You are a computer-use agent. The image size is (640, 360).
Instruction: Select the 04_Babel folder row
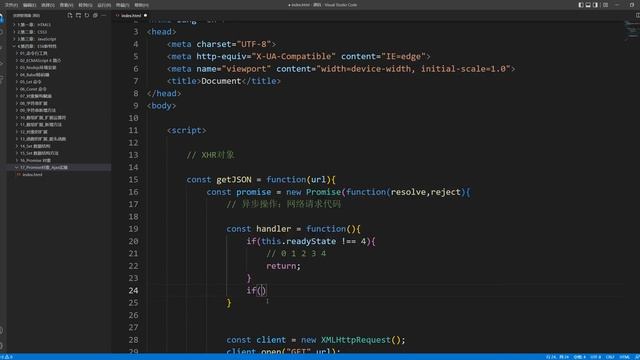tap(59, 75)
